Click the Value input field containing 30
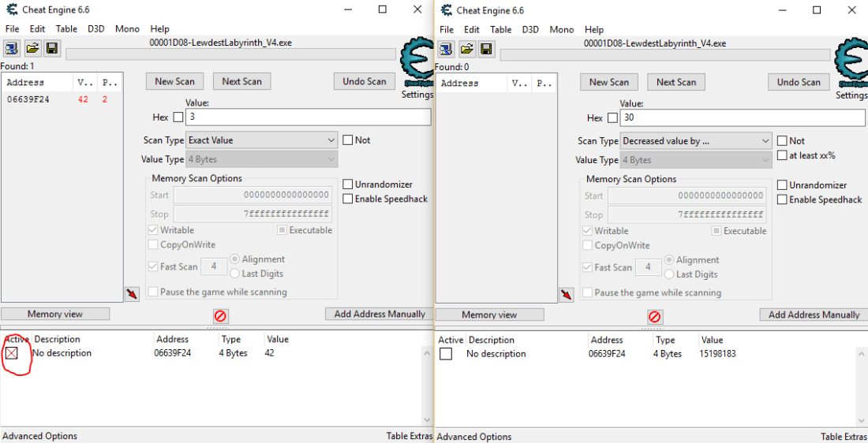 742,117
